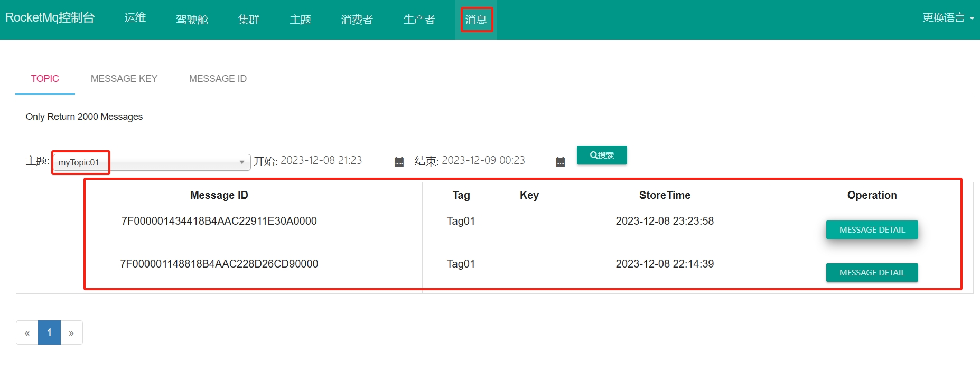The height and width of the screenshot is (368, 980).
Task: Go to the 消费者 consumer page
Action: [357, 20]
